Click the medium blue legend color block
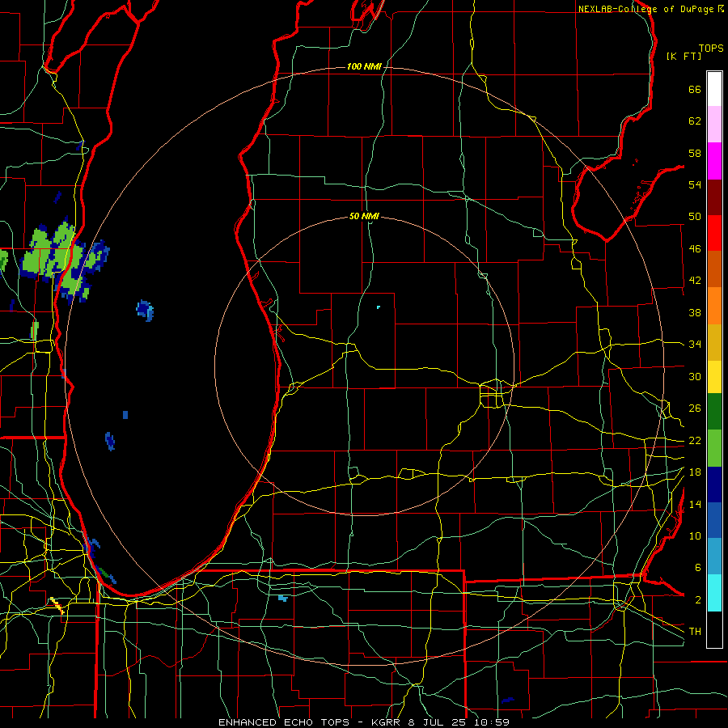The image size is (728, 728). point(714,520)
